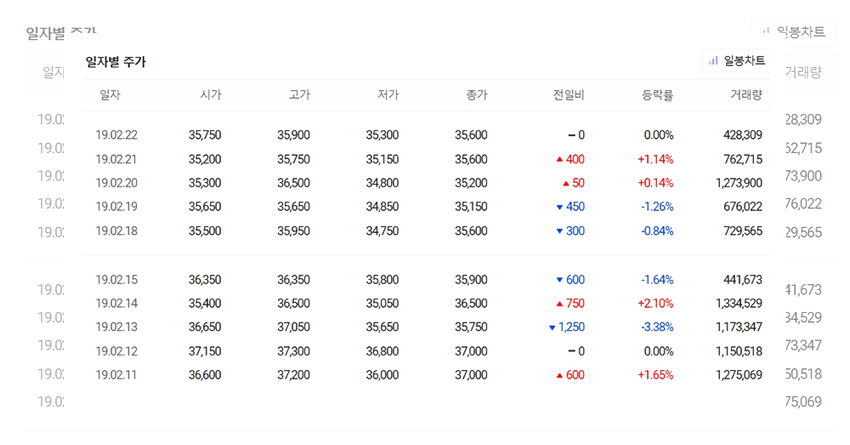The image size is (850, 445).
Task: Select the 종가 column header
Action: (x=477, y=95)
